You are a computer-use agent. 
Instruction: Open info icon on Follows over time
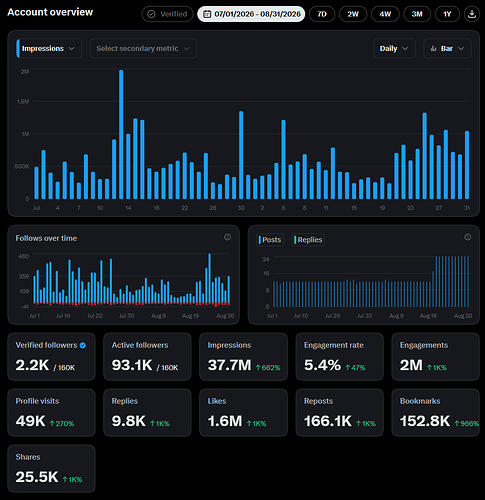tap(227, 237)
